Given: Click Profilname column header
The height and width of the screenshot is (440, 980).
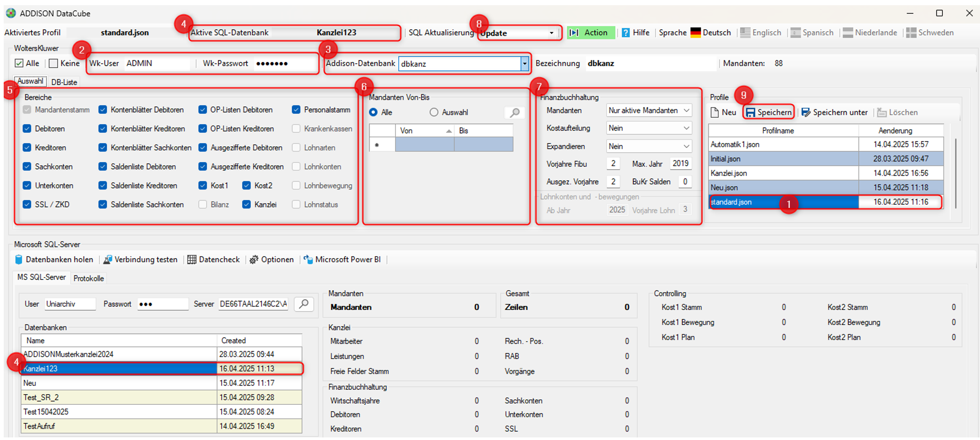Looking at the screenshot, I should point(783,130).
